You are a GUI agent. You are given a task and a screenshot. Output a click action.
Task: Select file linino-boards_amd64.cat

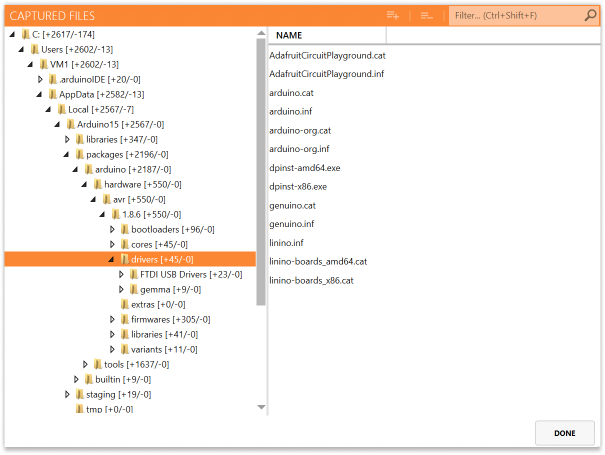tap(318, 262)
